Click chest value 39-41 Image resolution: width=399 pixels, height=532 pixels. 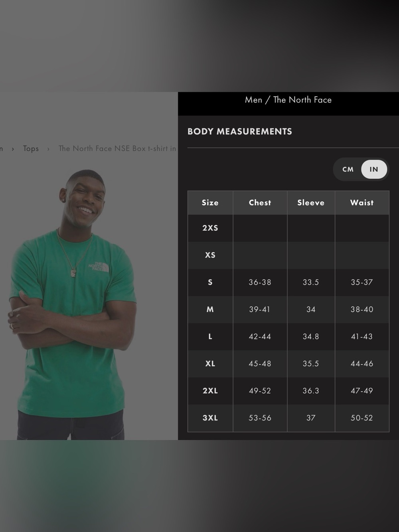[260, 309]
